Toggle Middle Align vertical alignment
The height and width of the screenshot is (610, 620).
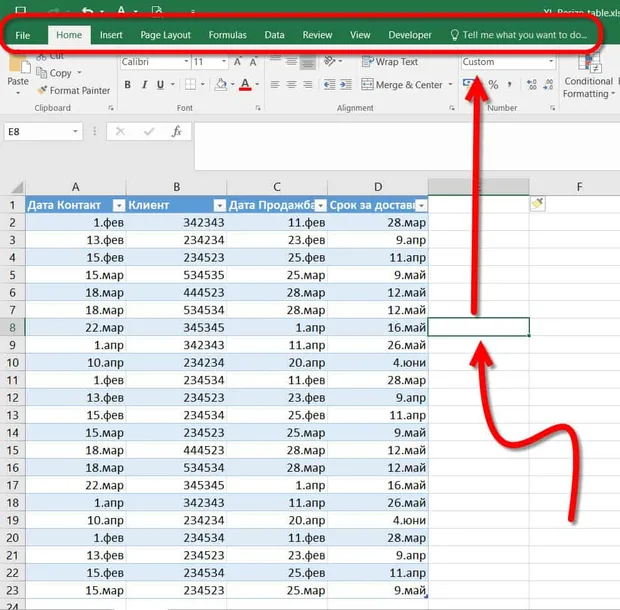click(291, 62)
